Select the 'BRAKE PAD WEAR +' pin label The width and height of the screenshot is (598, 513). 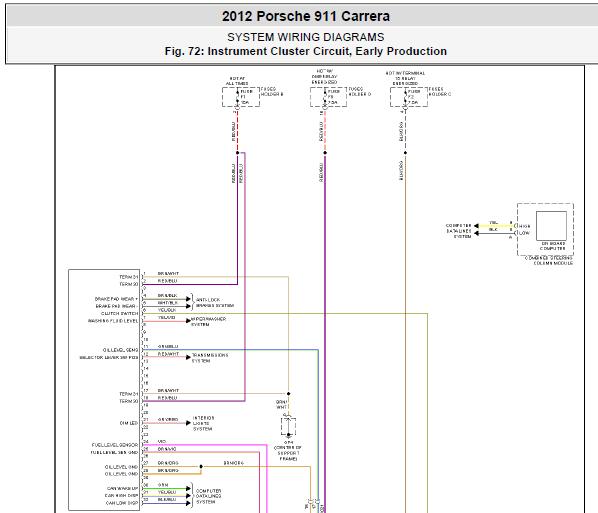(x=116, y=299)
